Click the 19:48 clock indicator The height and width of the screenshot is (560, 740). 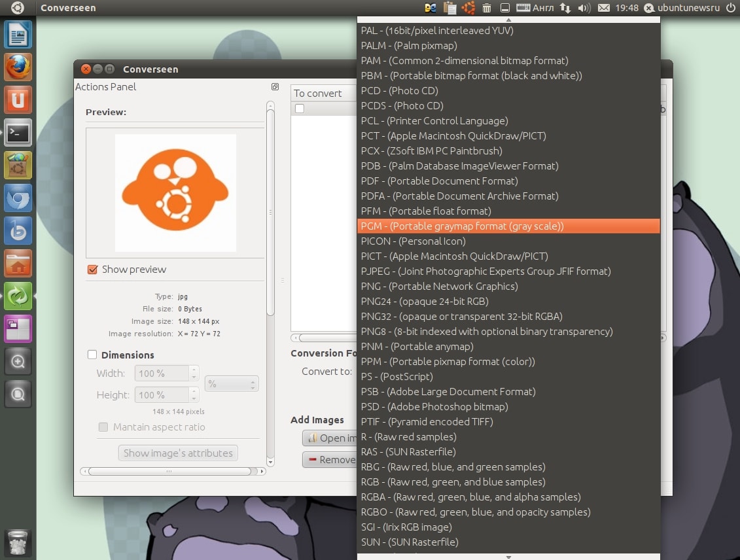pos(627,8)
